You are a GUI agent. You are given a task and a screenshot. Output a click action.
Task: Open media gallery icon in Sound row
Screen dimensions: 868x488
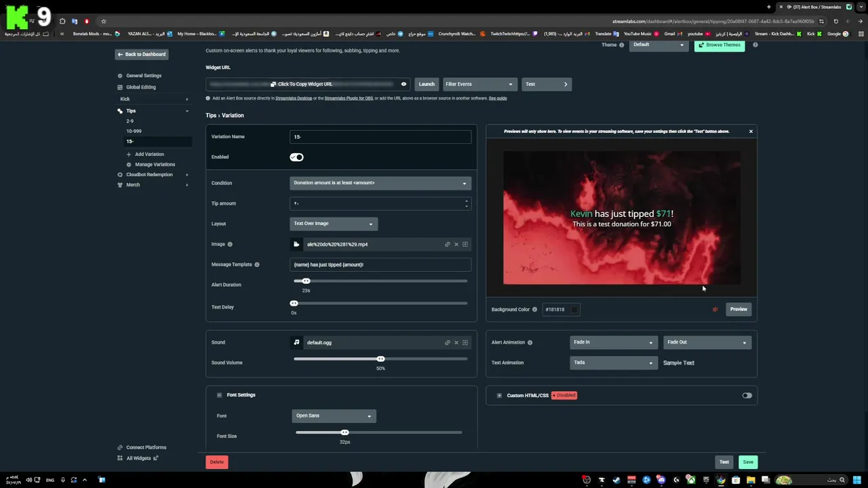(465, 343)
